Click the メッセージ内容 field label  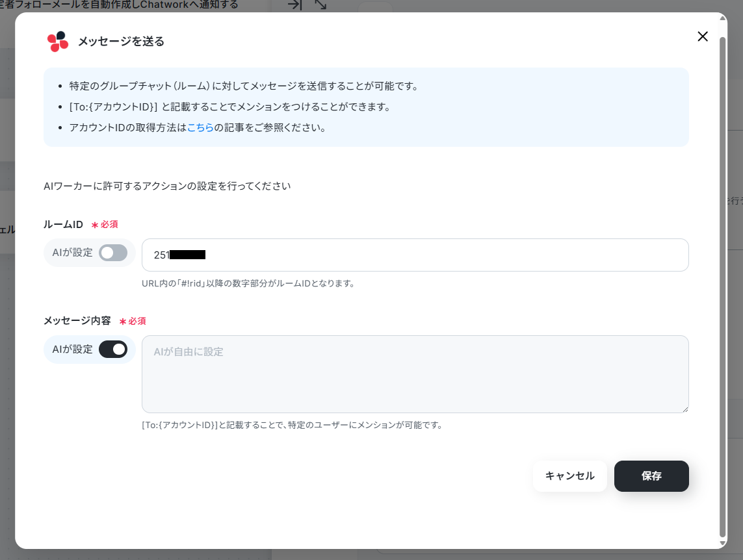coord(77,321)
